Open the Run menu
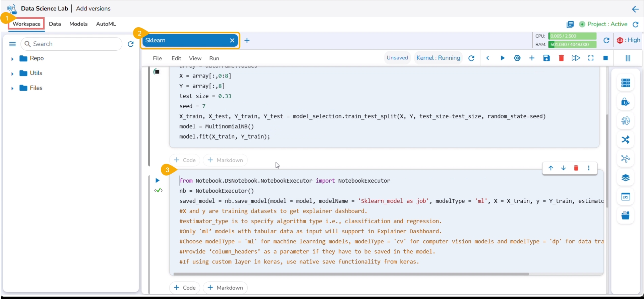The width and height of the screenshot is (644, 299). point(214,58)
